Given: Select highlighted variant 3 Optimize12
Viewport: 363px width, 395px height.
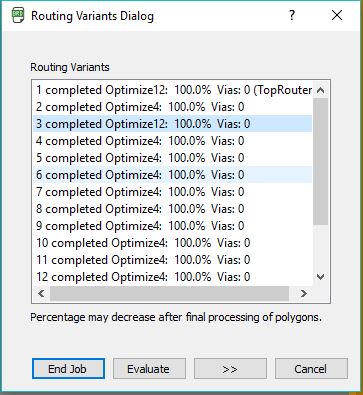Looking at the screenshot, I should (x=173, y=124).
